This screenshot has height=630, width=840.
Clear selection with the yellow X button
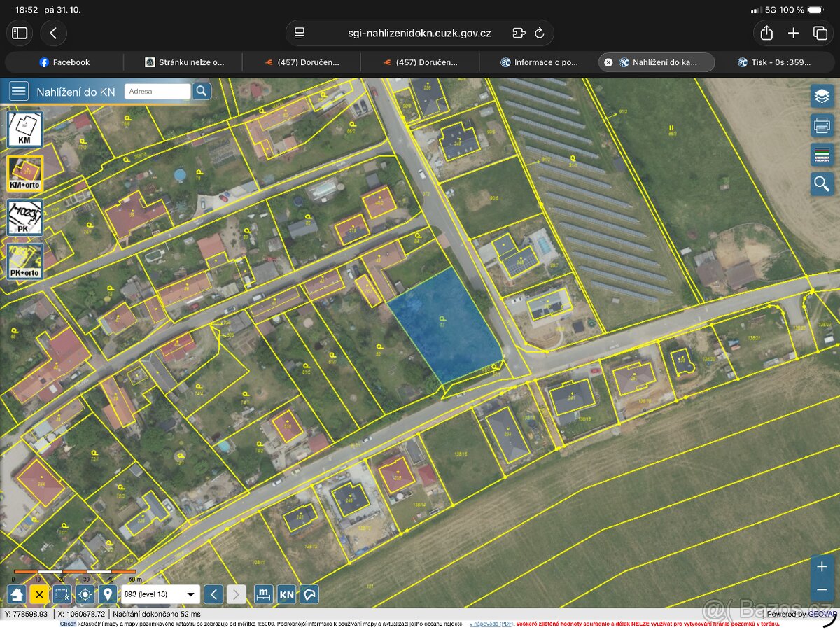click(x=39, y=595)
